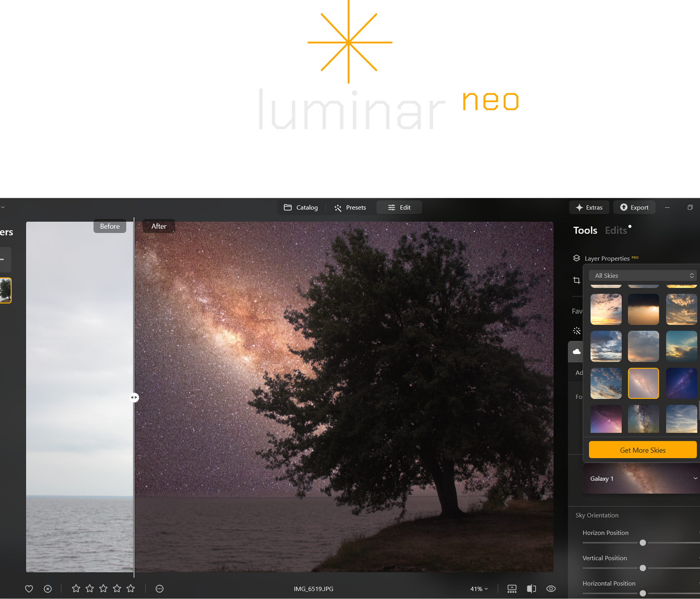
Task: Choose the scattered small clouds sky thumbnail
Action: (x=606, y=383)
